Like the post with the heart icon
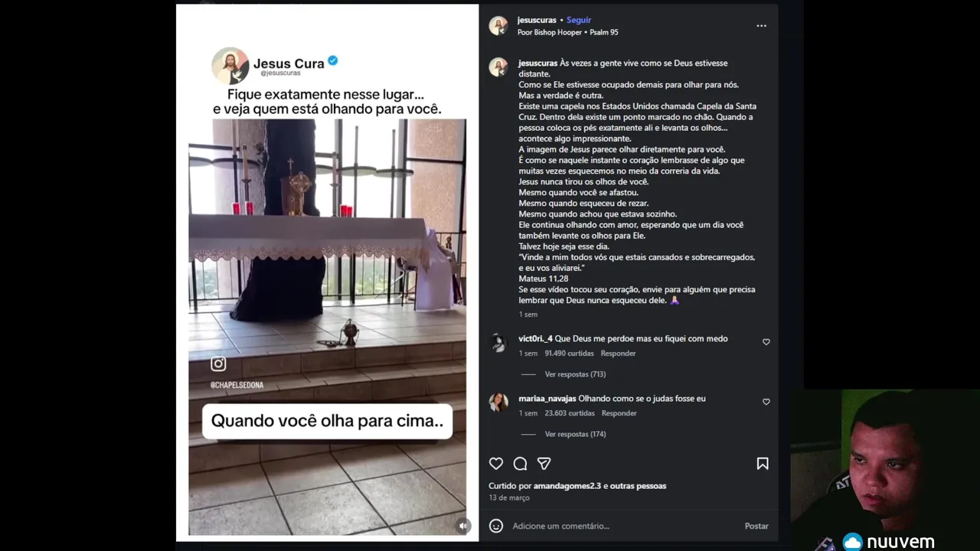 coord(496,464)
